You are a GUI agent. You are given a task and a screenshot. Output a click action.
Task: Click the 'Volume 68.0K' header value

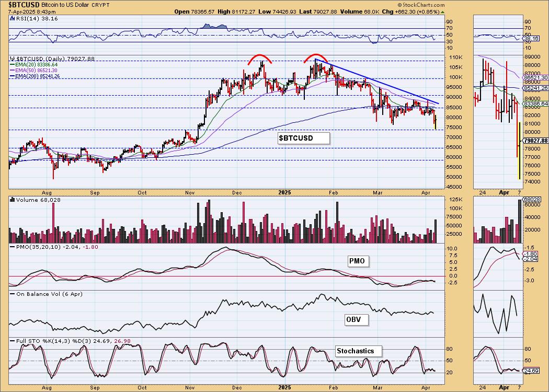[x=359, y=11]
